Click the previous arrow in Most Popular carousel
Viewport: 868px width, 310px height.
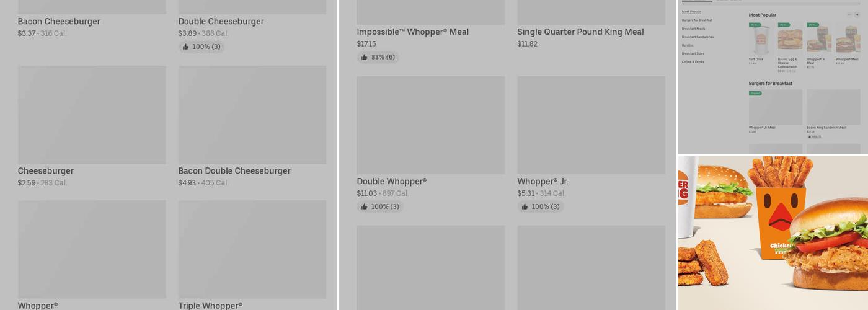point(849,15)
